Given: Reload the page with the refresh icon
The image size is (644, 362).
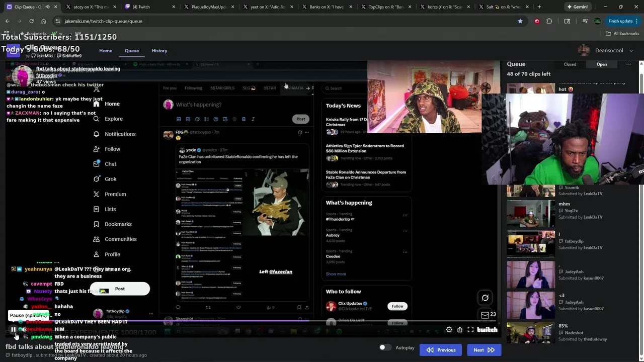Looking at the screenshot, I should (x=31, y=21).
